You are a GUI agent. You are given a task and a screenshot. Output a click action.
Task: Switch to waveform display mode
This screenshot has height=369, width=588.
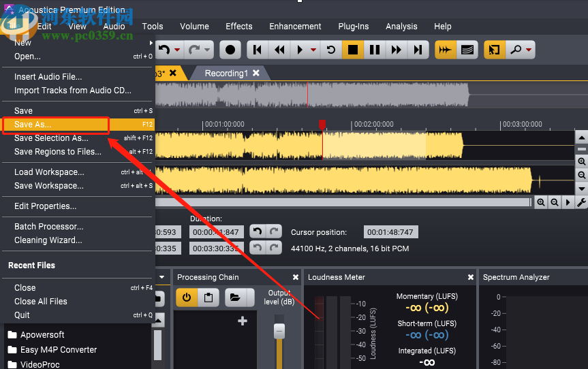tap(445, 50)
